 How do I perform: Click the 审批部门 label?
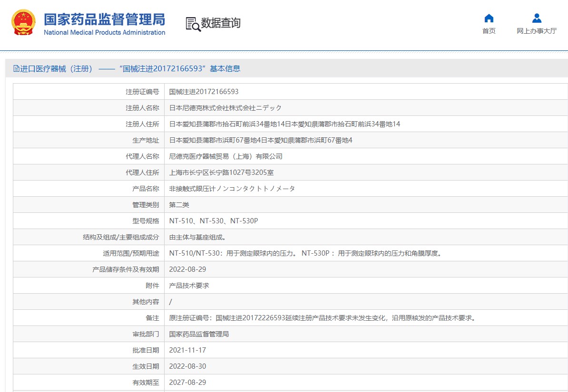point(146,334)
